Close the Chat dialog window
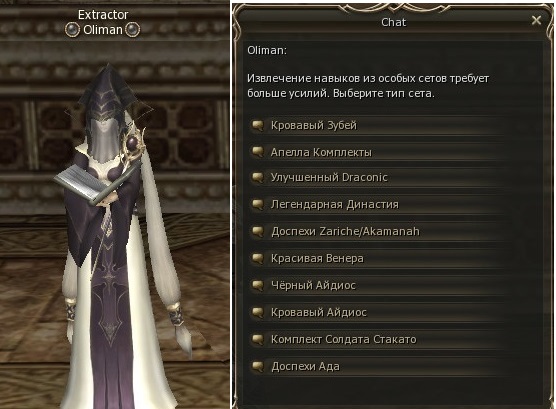The width and height of the screenshot is (556, 409). point(536,20)
